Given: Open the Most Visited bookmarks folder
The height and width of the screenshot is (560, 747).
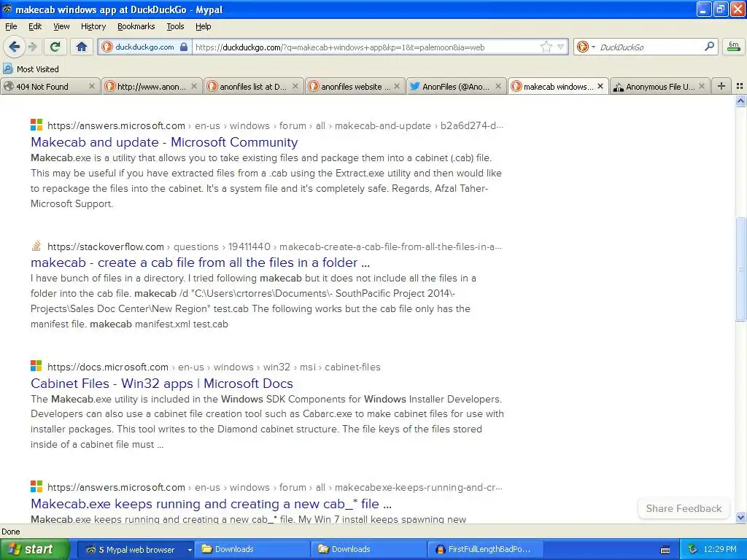Looking at the screenshot, I should coord(31,69).
